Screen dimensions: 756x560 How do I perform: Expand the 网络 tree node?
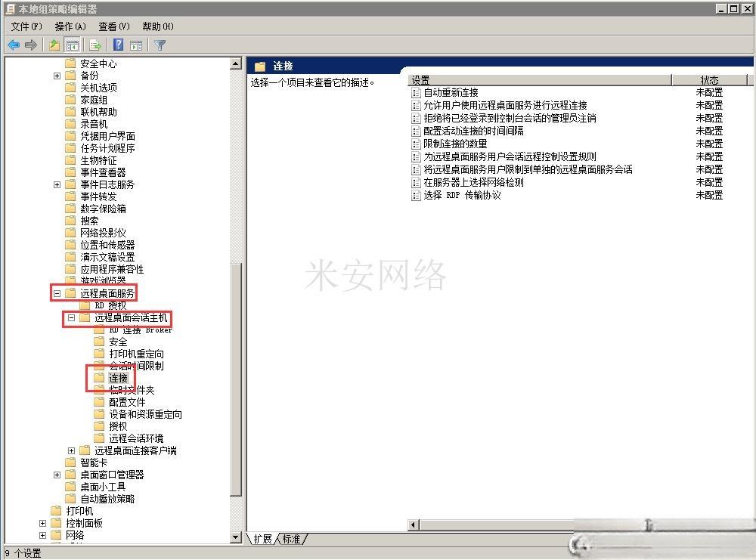42,535
